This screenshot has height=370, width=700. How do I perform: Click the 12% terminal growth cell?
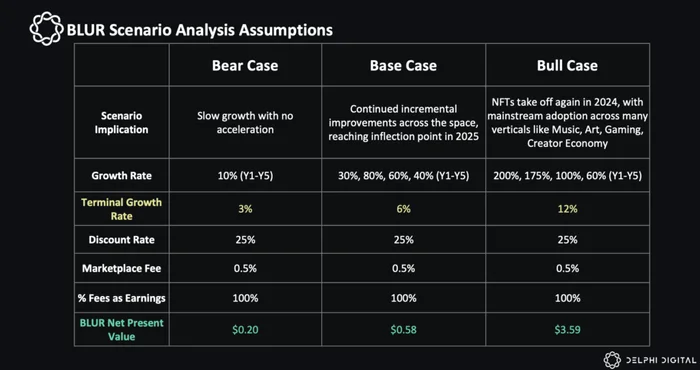(x=567, y=209)
